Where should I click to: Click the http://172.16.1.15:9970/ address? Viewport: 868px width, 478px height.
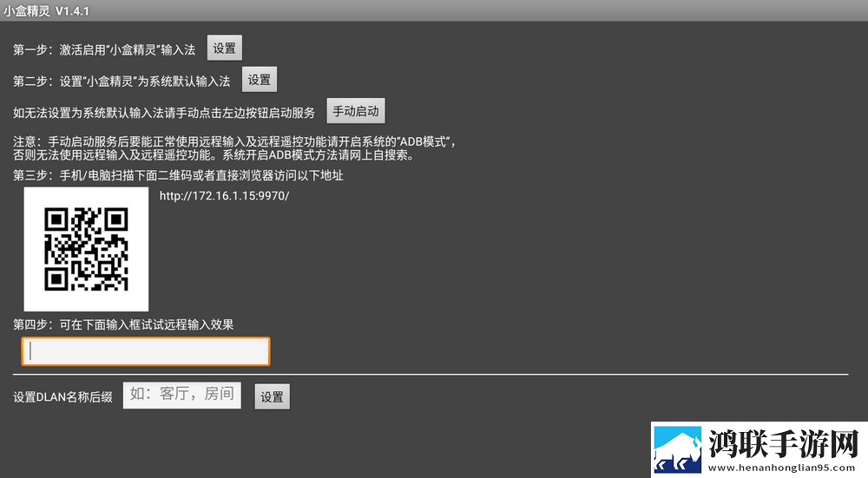tap(224, 196)
